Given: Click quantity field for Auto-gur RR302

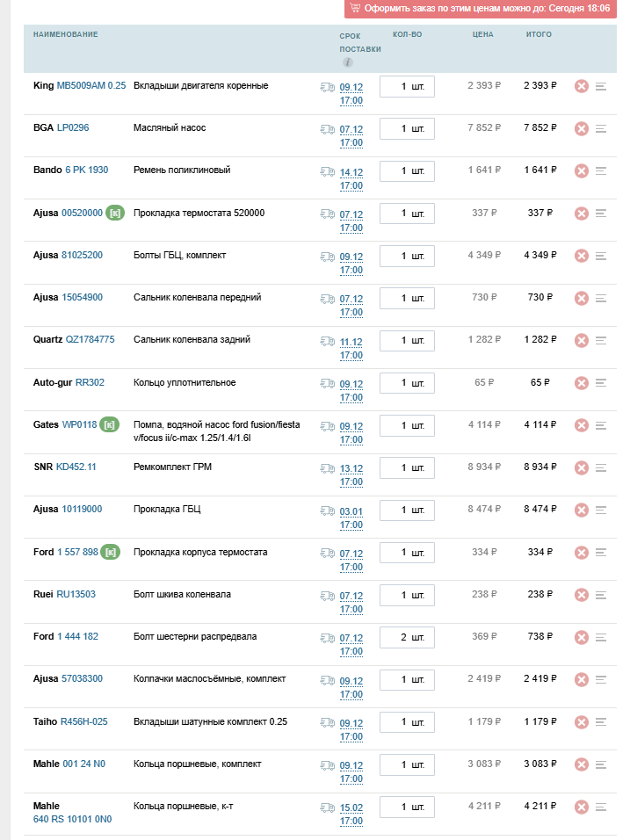Looking at the screenshot, I should [407, 383].
